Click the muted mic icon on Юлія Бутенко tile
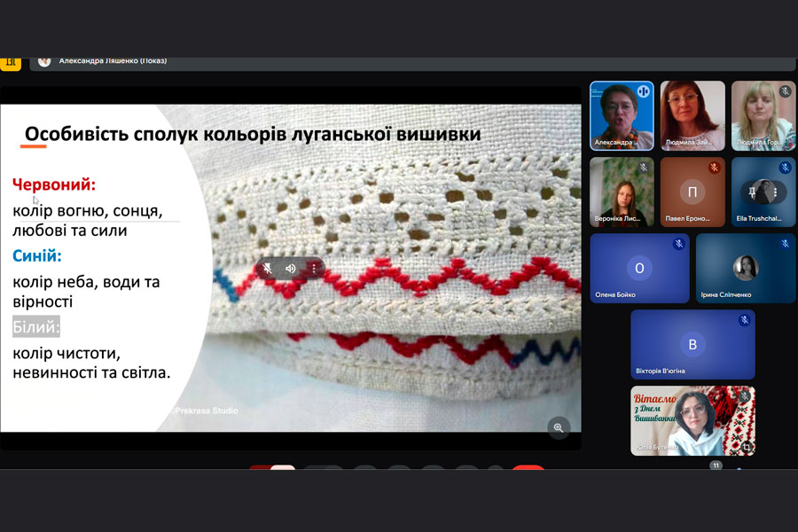 (745, 396)
